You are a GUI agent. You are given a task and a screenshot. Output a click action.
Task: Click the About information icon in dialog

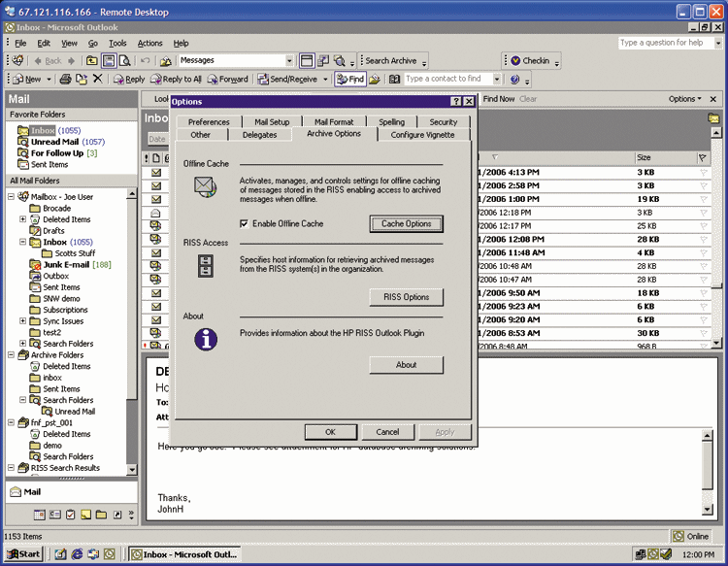click(x=206, y=339)
